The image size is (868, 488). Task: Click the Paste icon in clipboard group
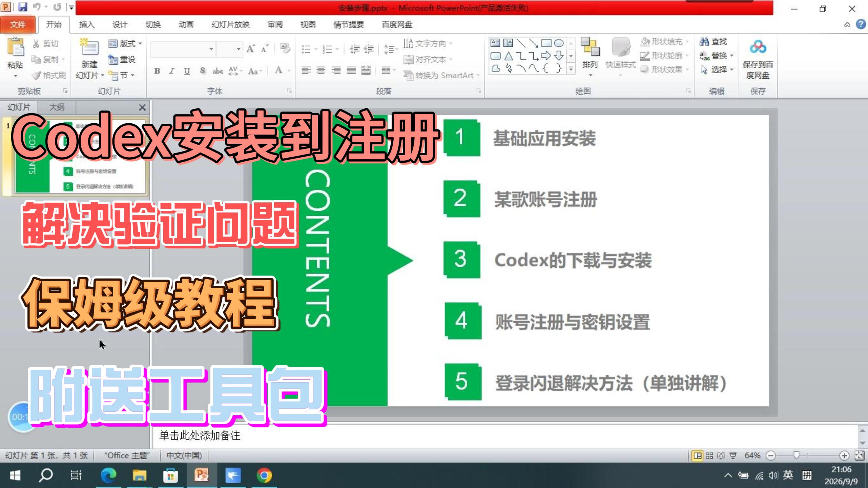[x=15, y=47]
